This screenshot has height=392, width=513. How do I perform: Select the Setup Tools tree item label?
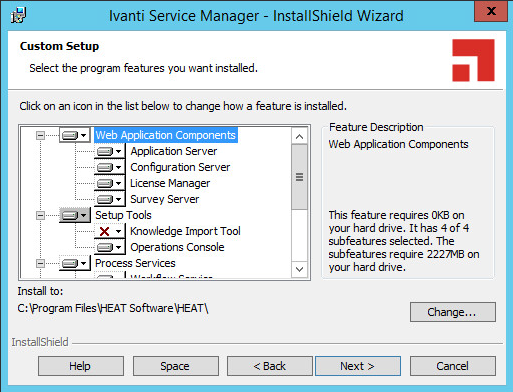pos(123,215)
